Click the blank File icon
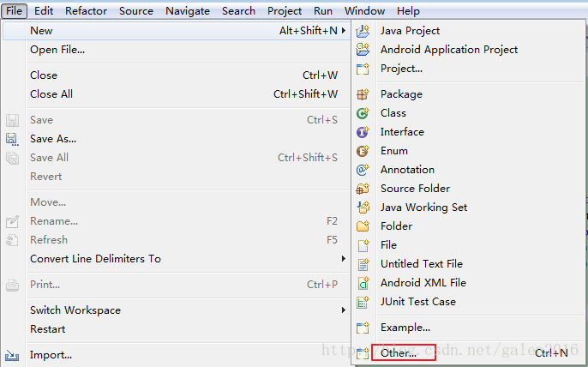The image size is (588, 367). [363, 245]
